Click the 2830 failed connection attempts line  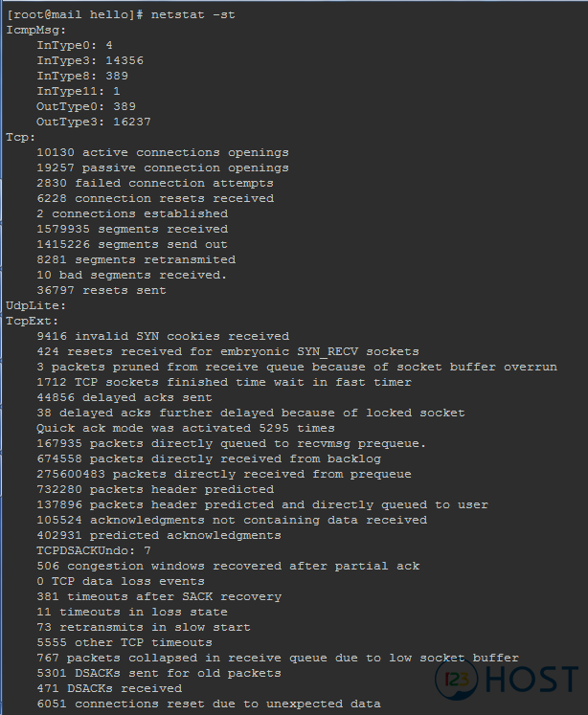coord(155,183)
